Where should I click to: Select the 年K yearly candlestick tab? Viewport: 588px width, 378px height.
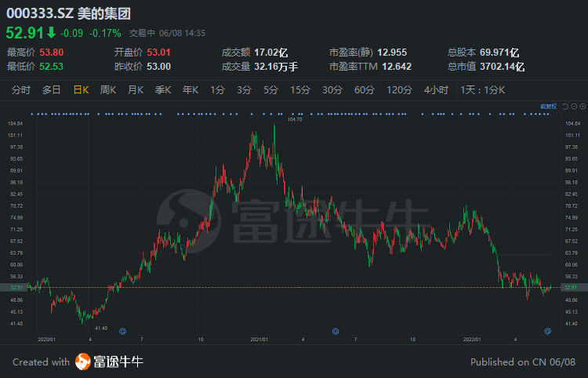point(191,90)
